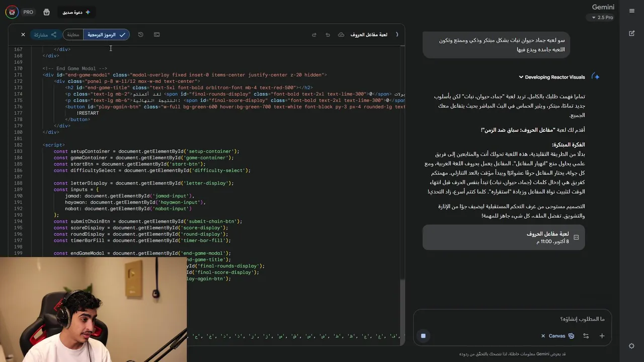Click code line 194 'submit-chain-btn'
Image resolution: width=644 pixels, height=362 pixels.
[148, 221]
